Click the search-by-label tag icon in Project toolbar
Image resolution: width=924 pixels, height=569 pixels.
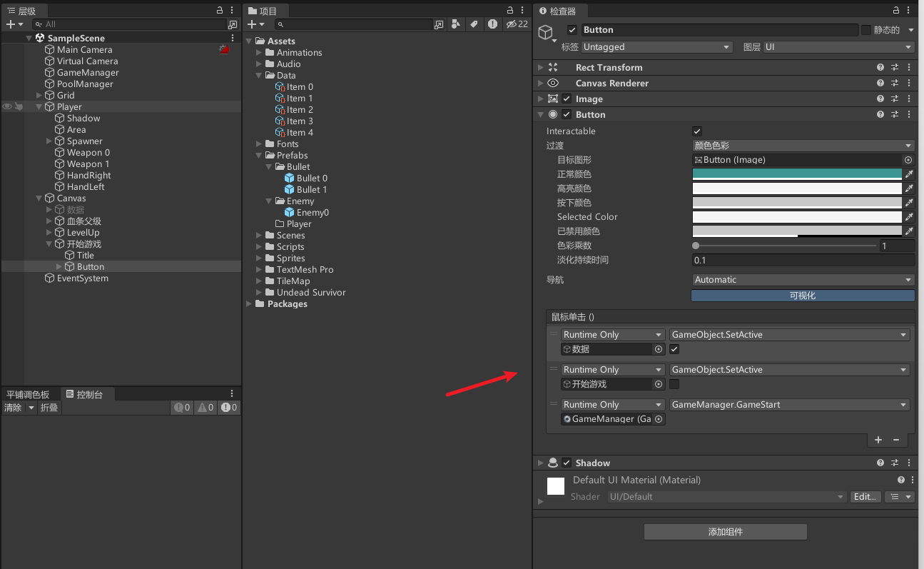click(x=474, y=24)
